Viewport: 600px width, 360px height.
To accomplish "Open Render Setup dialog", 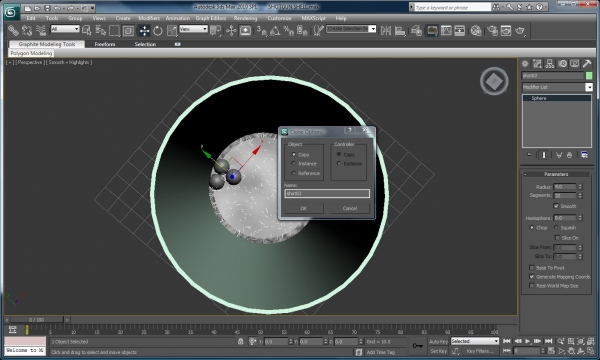I will click(x=493, y=31).
